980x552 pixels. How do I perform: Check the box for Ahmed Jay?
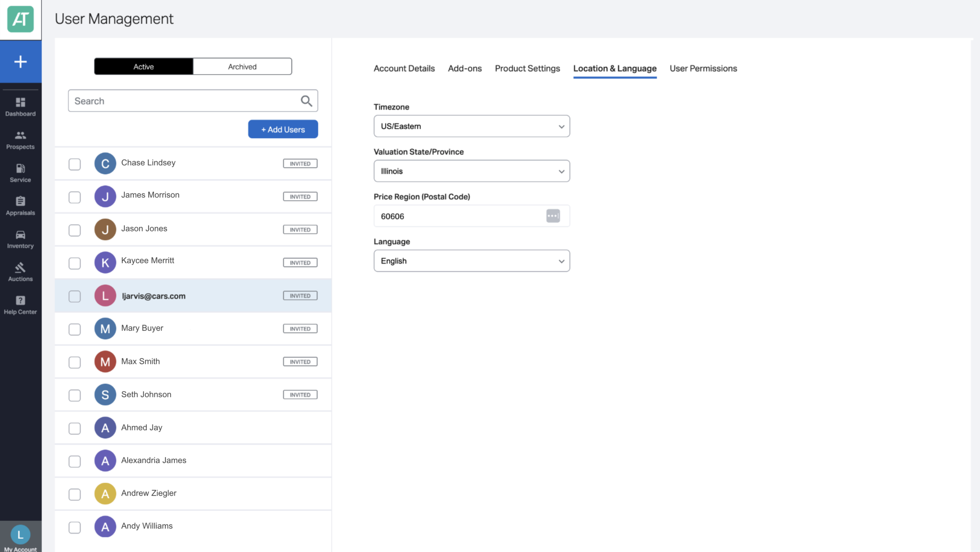(x=75, y=428)
